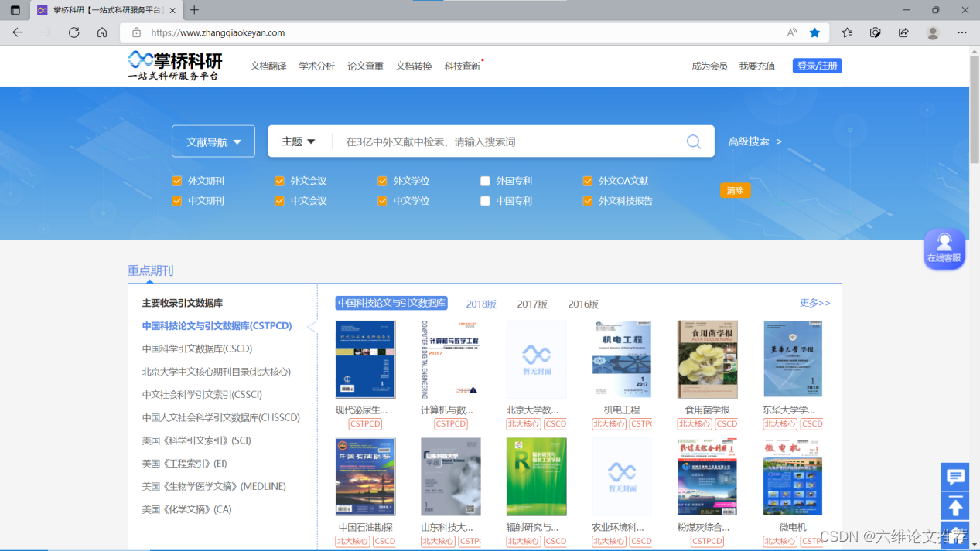This screenshot has width=980, height=551.
Task: Click the 更多>> link
Action: [x=815, y=303]
